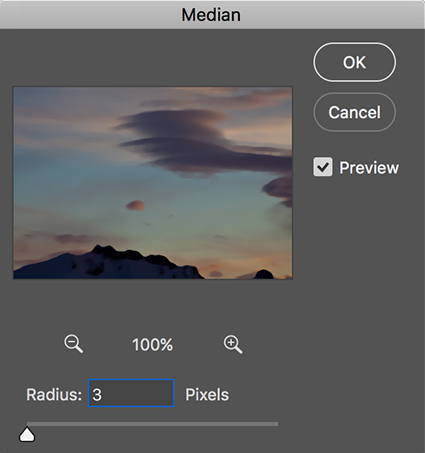Zoom out the preview with the minus magnifier
425x453 pixels.
(73, 344)
